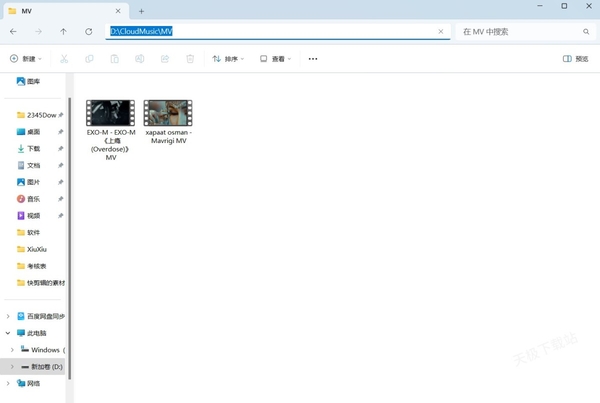
Task: Expand the 百度网盘同步 tree node
Action: [8, 317]
